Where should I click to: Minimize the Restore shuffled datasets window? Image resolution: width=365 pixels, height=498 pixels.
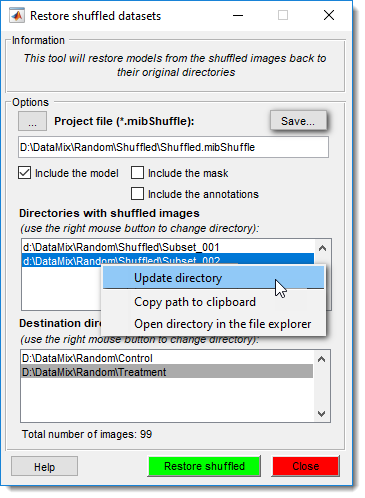[x=238, y=15]
